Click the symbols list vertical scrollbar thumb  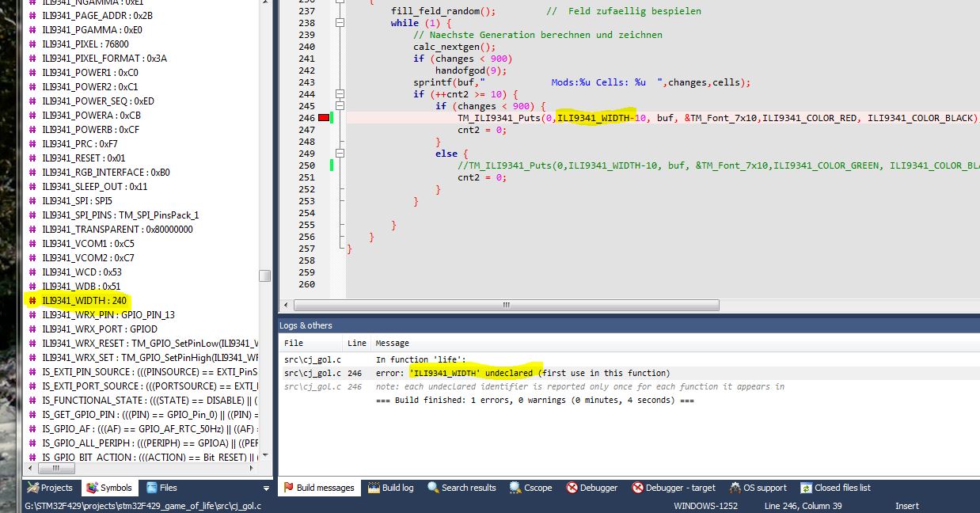click(265, 275)
